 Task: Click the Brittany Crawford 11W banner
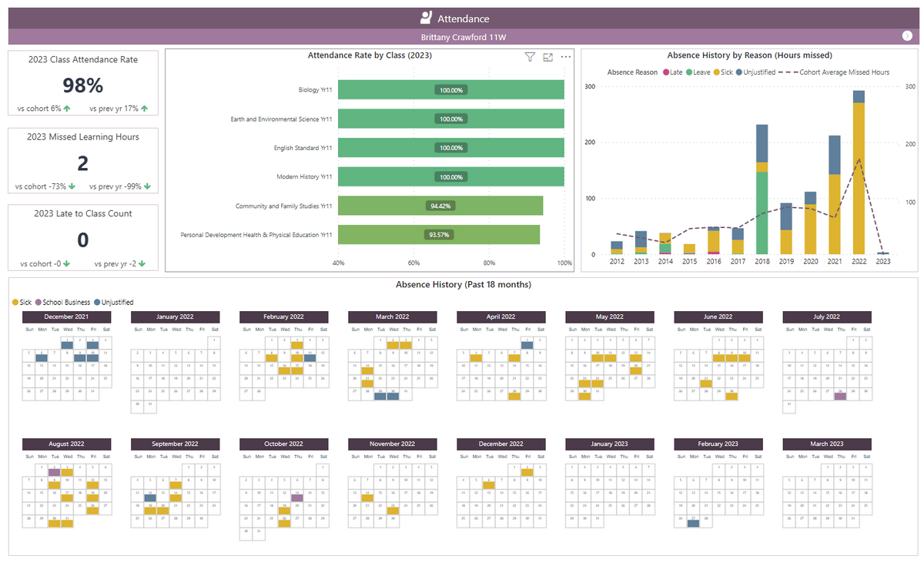tap(462, 37)
